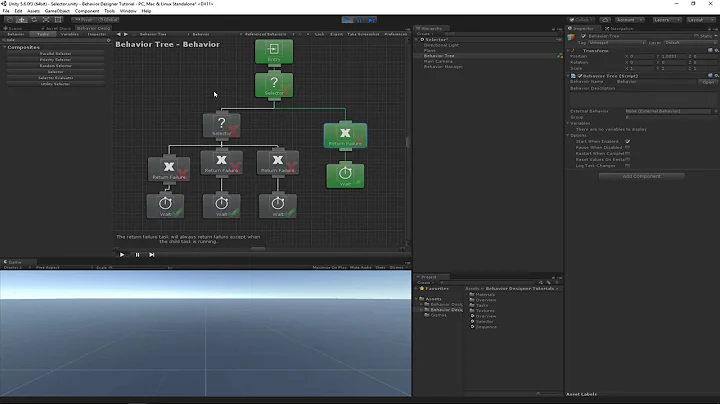The image size is (720, 404).
Task: Click the leftmost gray Return Failure node
Action: pos(169,169)
